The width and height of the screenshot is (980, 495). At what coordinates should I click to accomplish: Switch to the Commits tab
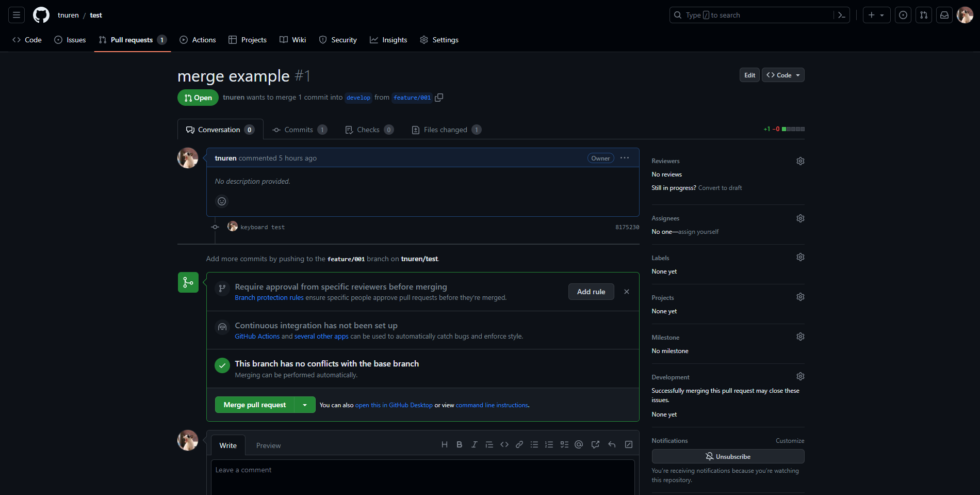tap(300, 130)
